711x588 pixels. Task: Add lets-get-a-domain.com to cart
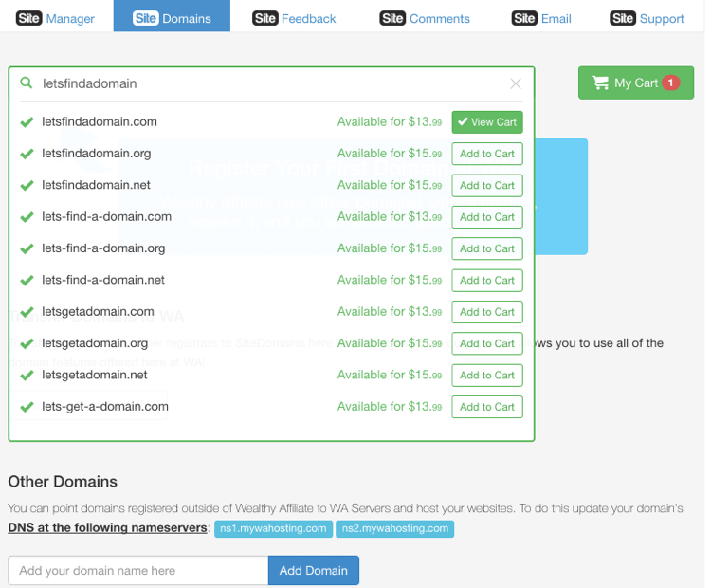[x=487, y=407]
